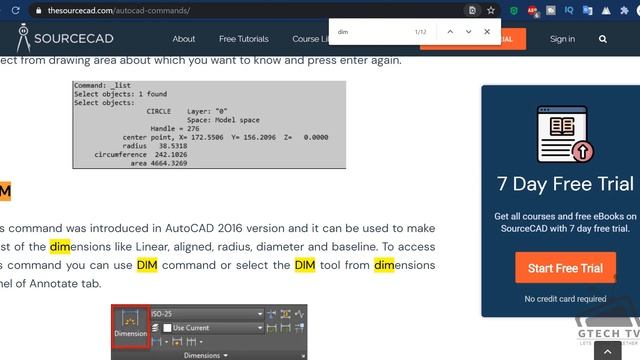Click the Dimension tool in the ribbon image
Screen dimensions: 640x360
point(131,326)
